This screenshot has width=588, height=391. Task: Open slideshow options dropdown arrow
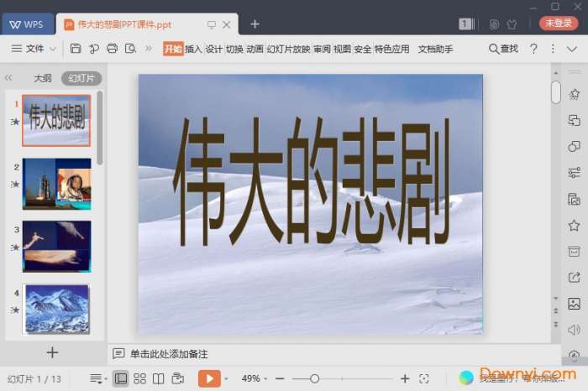[x=226, y=379]
